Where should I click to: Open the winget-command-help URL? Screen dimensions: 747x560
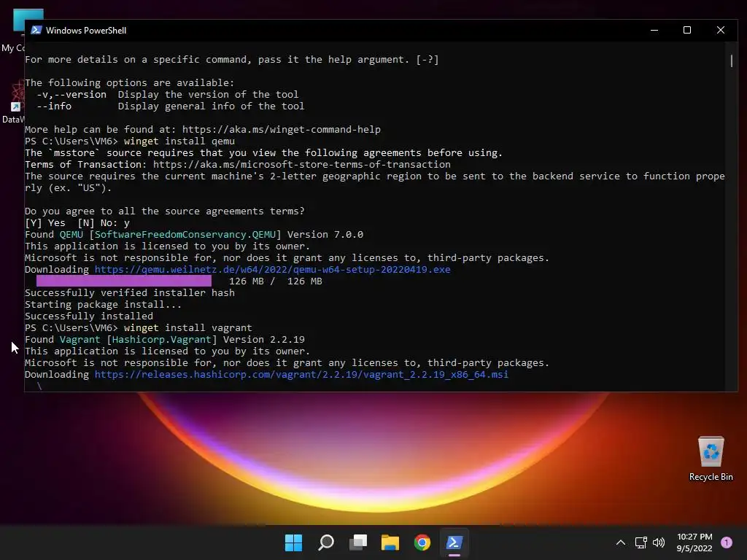281,130
